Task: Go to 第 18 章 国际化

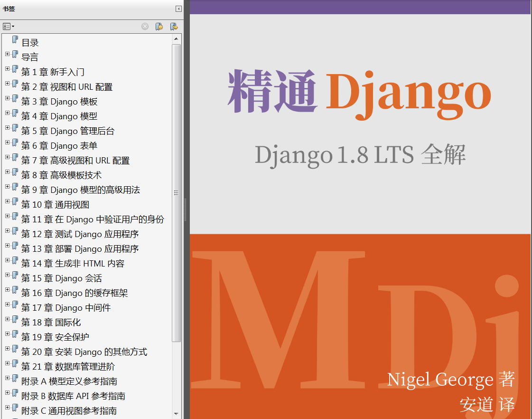Action: tap(51, 322)
